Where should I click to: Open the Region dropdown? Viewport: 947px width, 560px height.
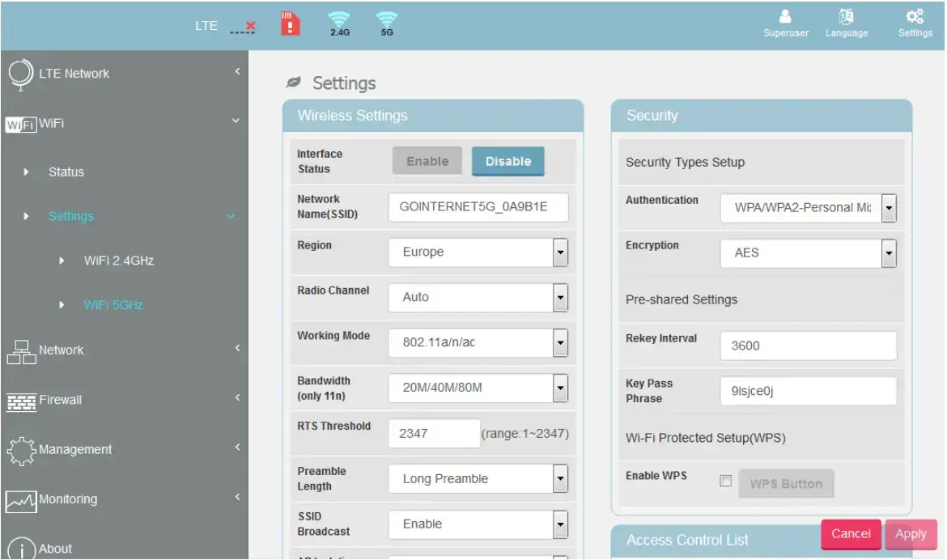click(478, 252)
